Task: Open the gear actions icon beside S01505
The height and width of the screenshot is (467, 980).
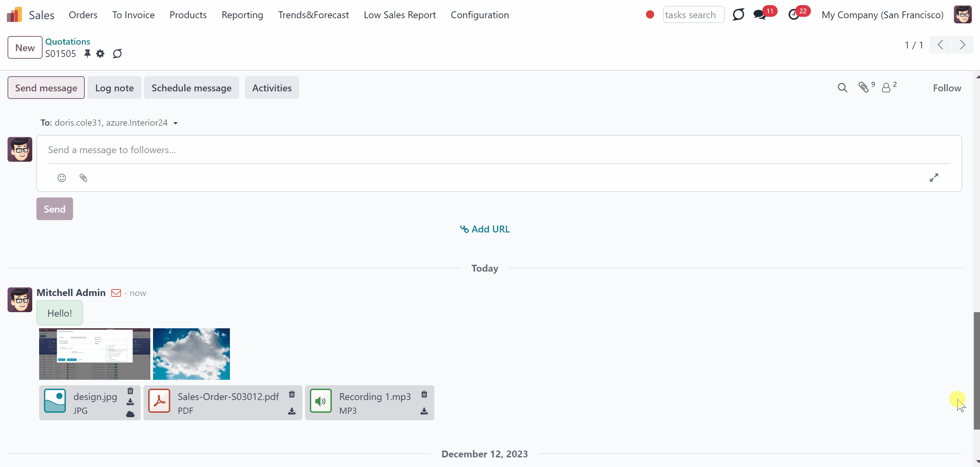Action: (100, 54)
